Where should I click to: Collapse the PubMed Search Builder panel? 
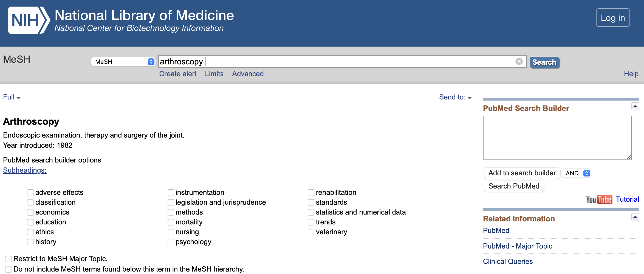pos(635,106)
